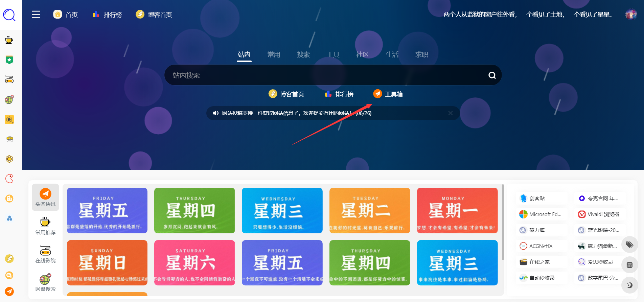644x302 pixels.
Task: Open the blue FRIDAY 星期五 card in top row
Action: (x=107, y=210)
